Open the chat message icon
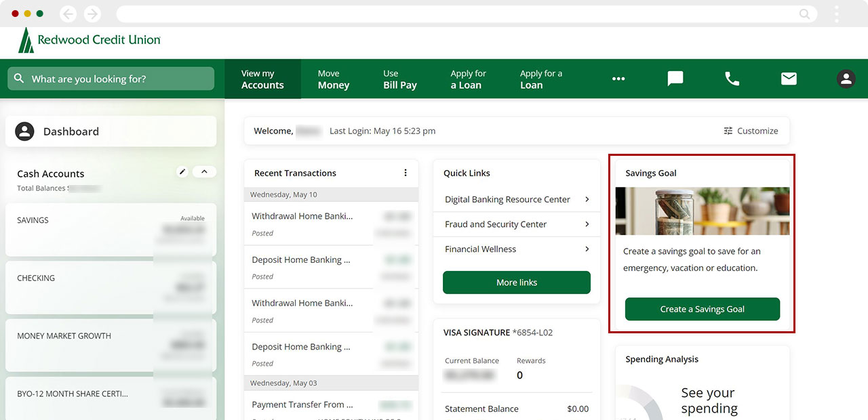Viewport: 868px width, 420px height. click(675, 79)
